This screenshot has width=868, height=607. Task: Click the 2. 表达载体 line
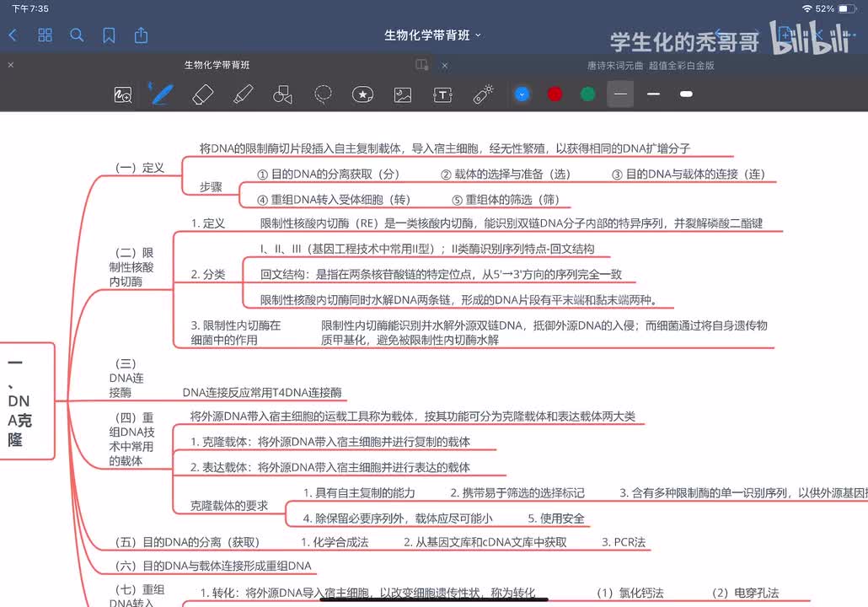tap(330, 467)
